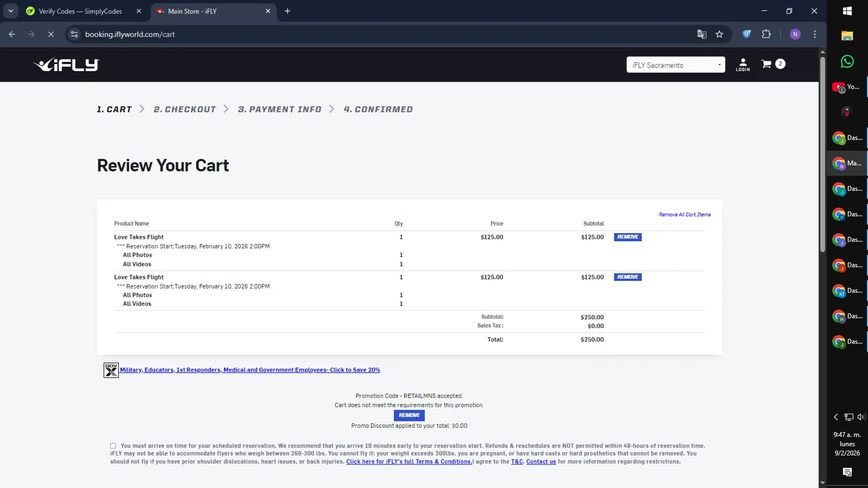
Task: Open the Windows notification center icon
Action: (847, 472)
